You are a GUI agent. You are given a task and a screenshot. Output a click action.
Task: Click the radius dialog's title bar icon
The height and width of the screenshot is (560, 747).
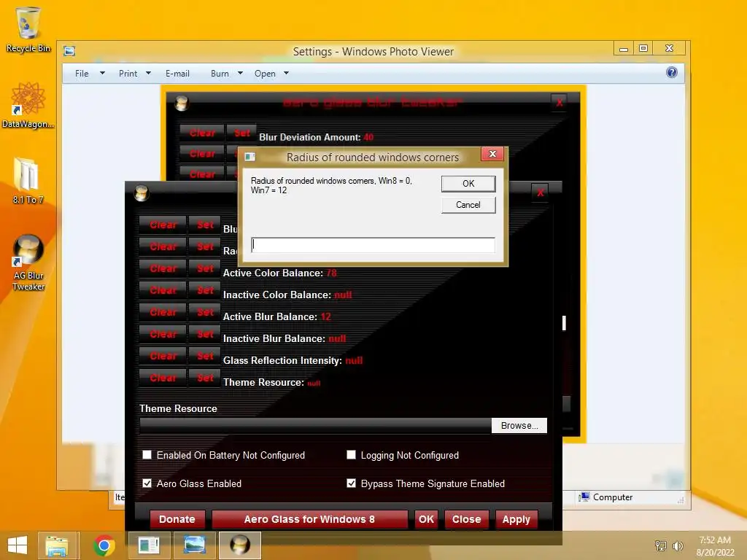pyautogui.click(x=250, y=157)
